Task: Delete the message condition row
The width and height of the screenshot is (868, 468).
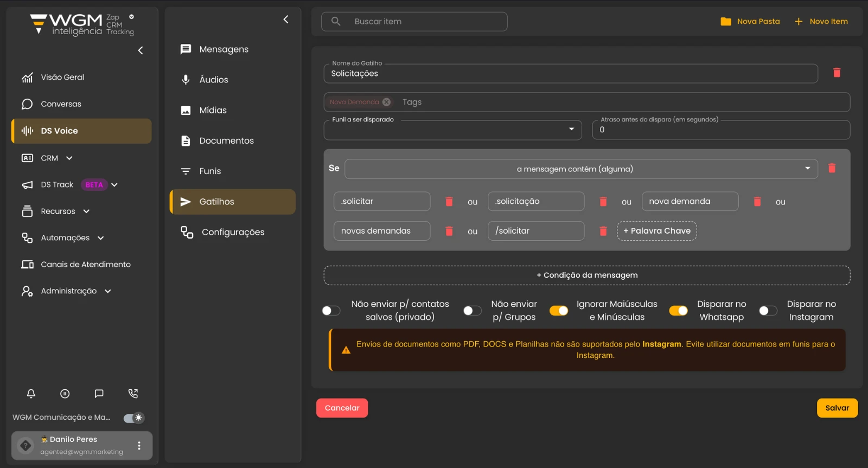Action: [832, 169]
